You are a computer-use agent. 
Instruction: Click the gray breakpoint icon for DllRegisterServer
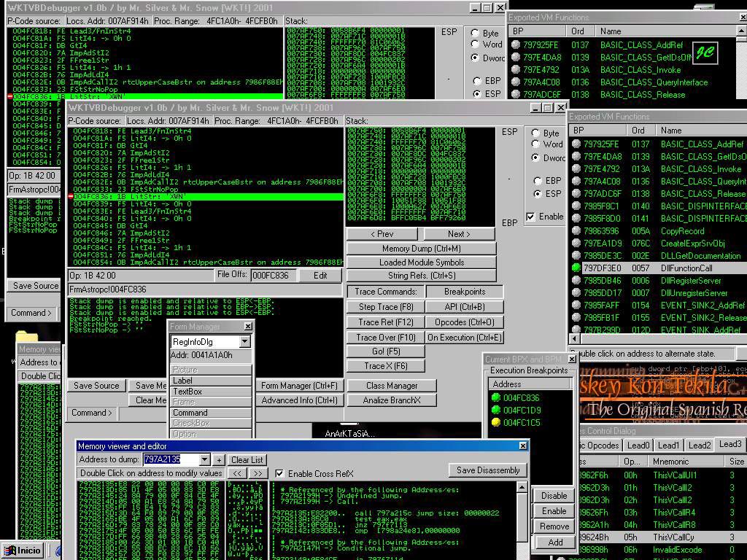(576, 281)
